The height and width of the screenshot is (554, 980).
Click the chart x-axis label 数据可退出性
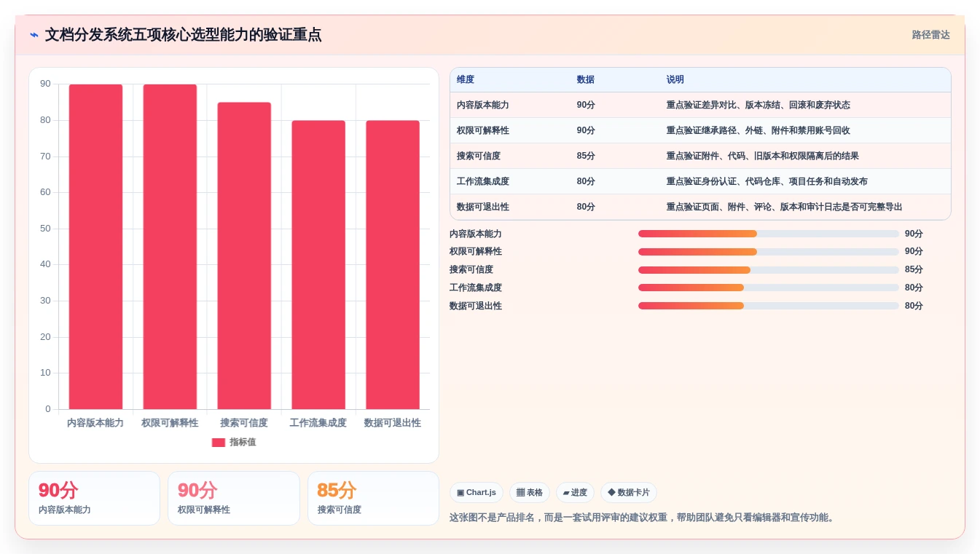pos(393,423)
